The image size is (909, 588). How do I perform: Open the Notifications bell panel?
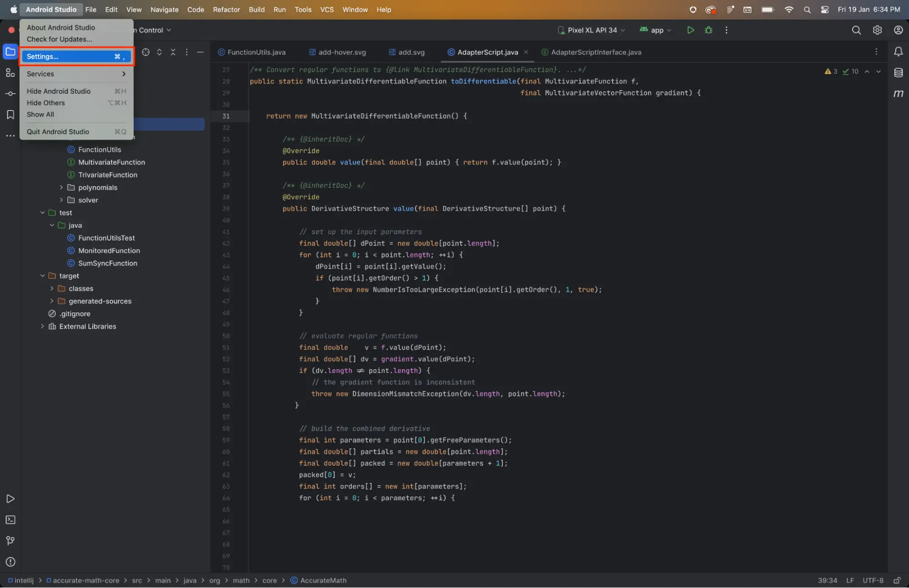[898, 52]
